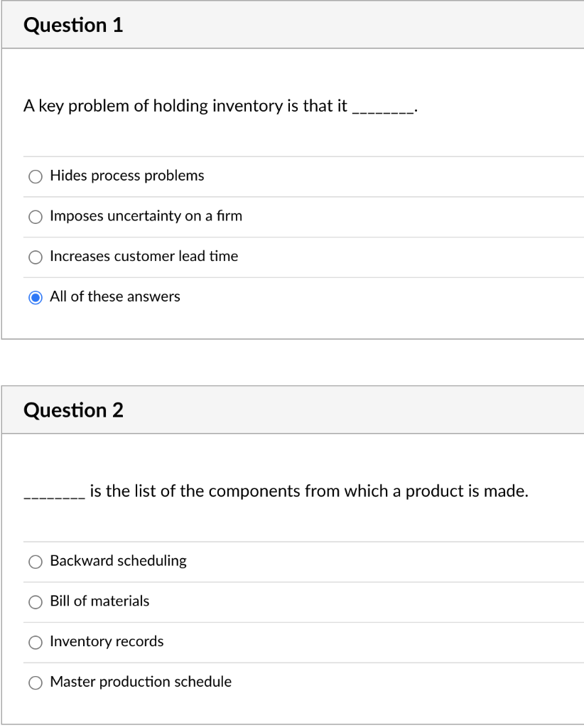Click the Question 2 prompt about product components
The image size is (584, 728).
[276, 491]
